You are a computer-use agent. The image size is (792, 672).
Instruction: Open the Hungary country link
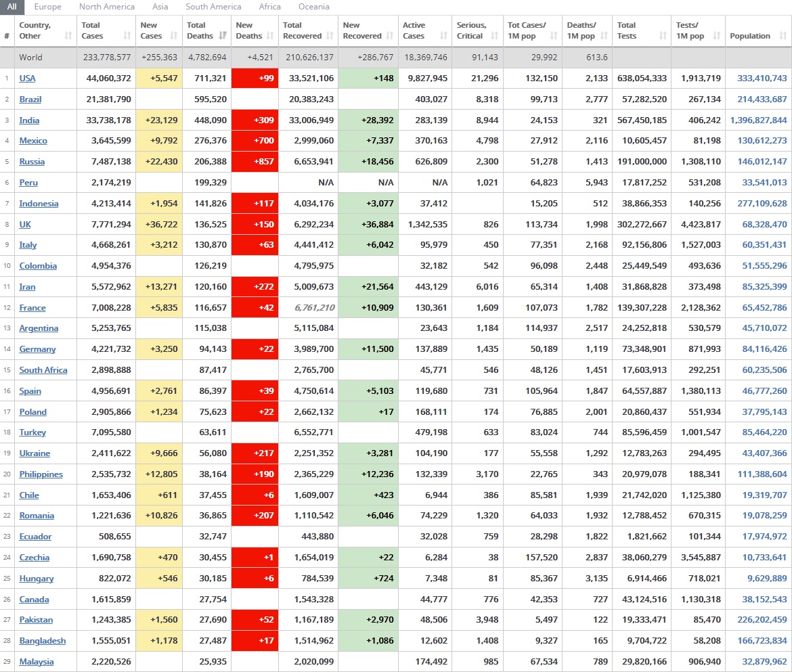(37, 579)
